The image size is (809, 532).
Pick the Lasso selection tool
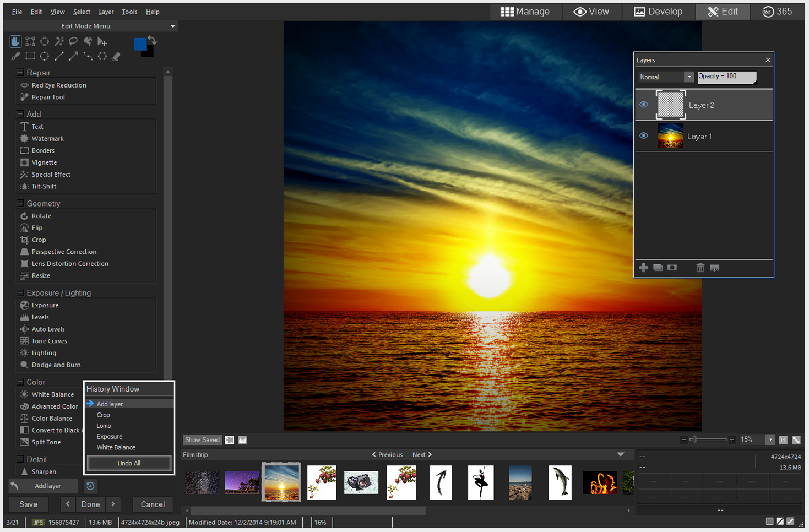[73, 41]
